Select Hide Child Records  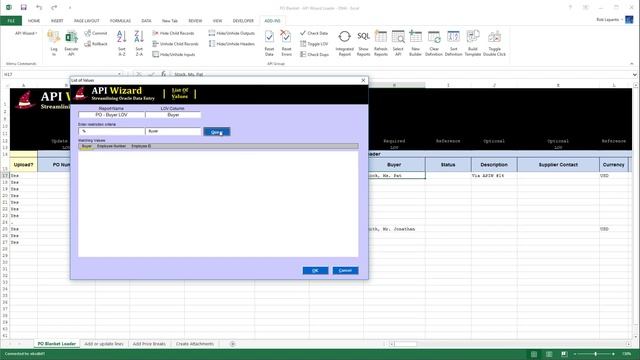tap(173, 33)
